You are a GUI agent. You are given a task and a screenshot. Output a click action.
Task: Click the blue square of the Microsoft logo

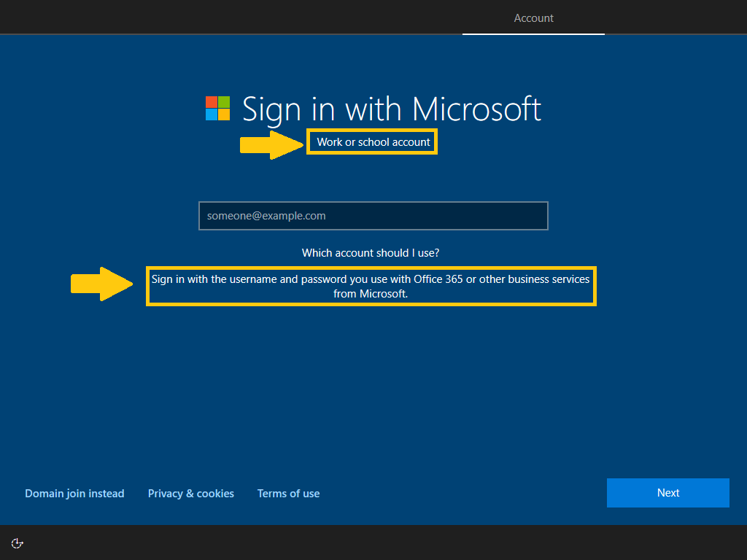pos(212,114)
